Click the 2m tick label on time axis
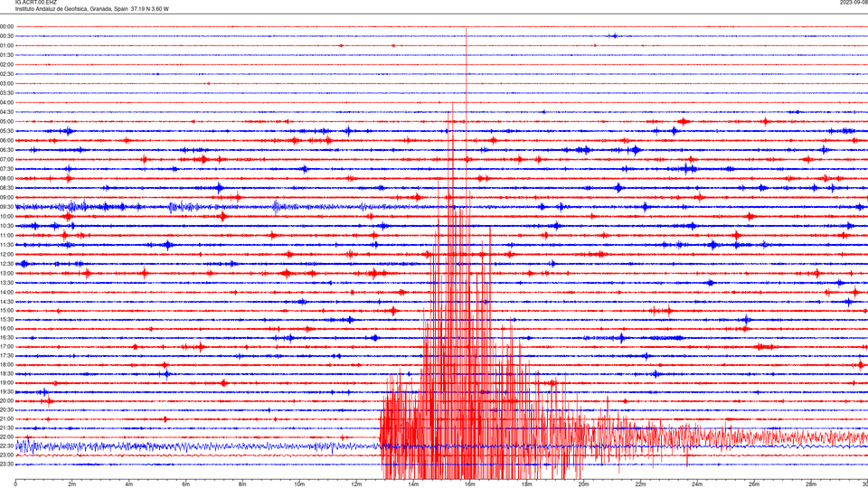Screen dimensions: 868x488 point(72,484)
